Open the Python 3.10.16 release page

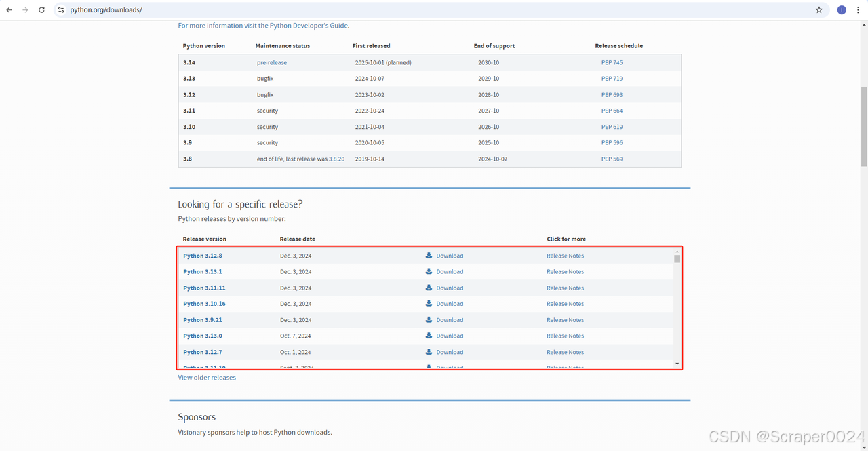(x=204, y=304)
